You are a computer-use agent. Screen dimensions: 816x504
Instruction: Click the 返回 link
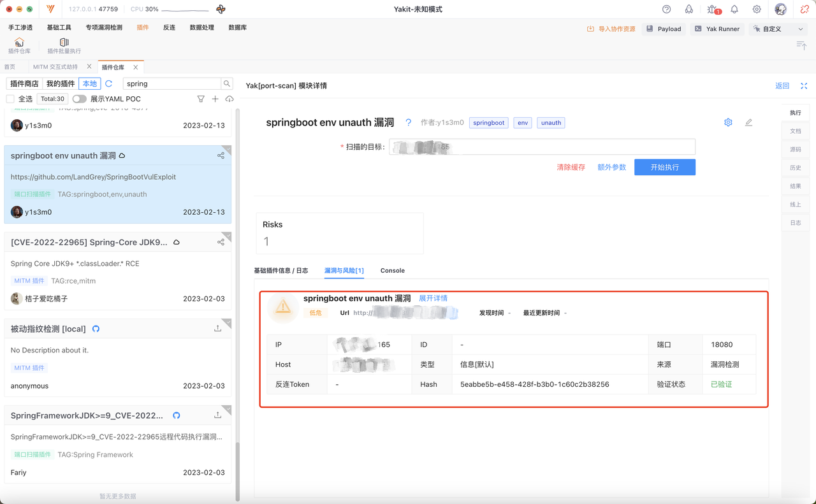782,86
